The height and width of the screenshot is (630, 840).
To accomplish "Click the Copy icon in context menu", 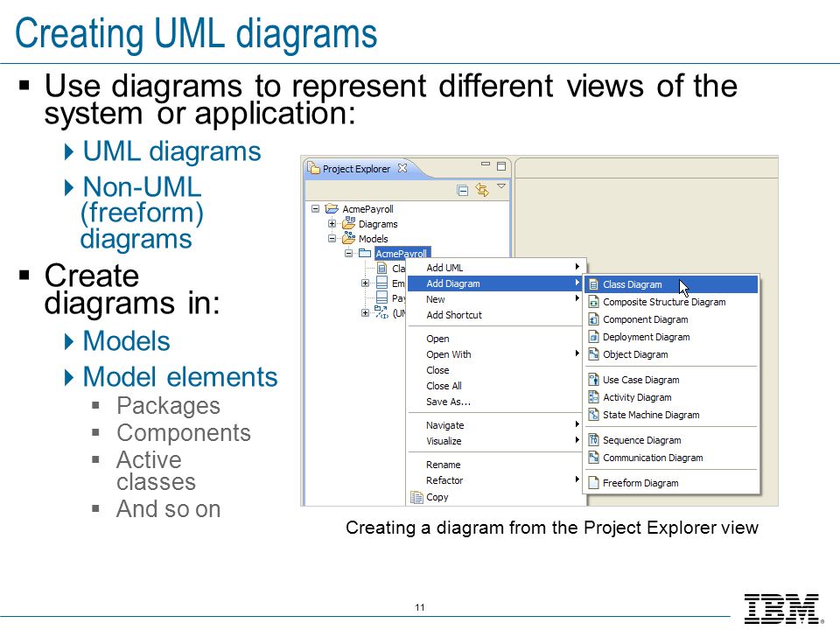I will 416,497.
